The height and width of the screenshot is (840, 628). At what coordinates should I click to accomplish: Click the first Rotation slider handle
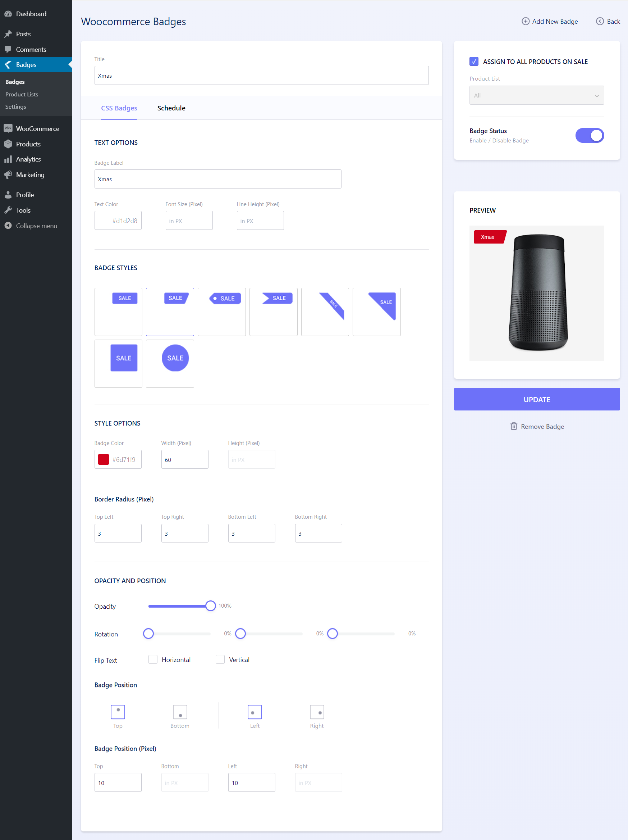(148, 634)
